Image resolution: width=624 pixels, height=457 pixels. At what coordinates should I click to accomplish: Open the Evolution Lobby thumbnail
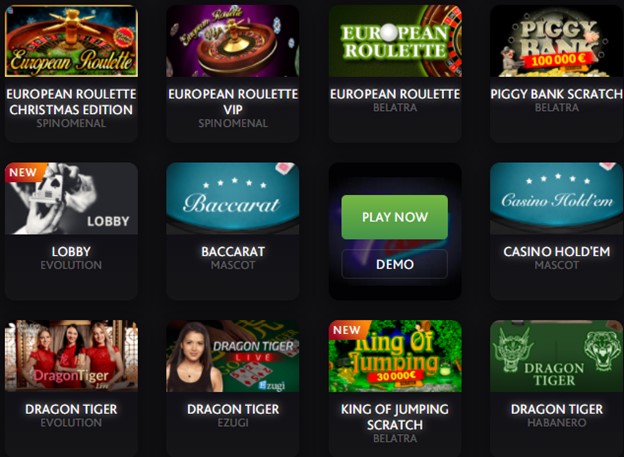[x=71, y=198]
